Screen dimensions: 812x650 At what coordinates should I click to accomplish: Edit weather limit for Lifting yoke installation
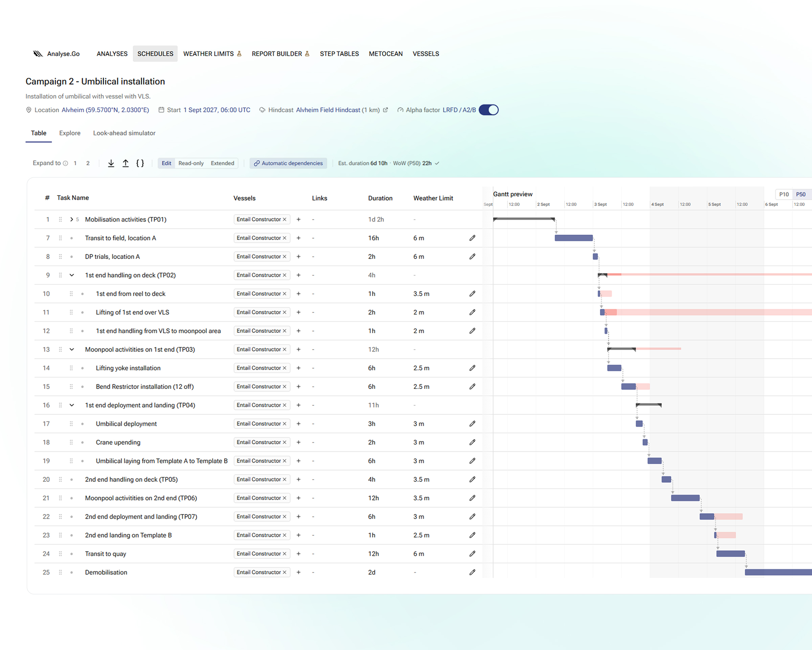tap(472, 368)
